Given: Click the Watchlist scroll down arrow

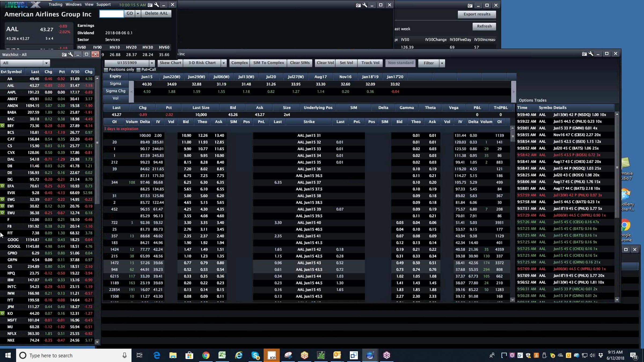Looking at the screenshot, I should (x=97, y=342).
